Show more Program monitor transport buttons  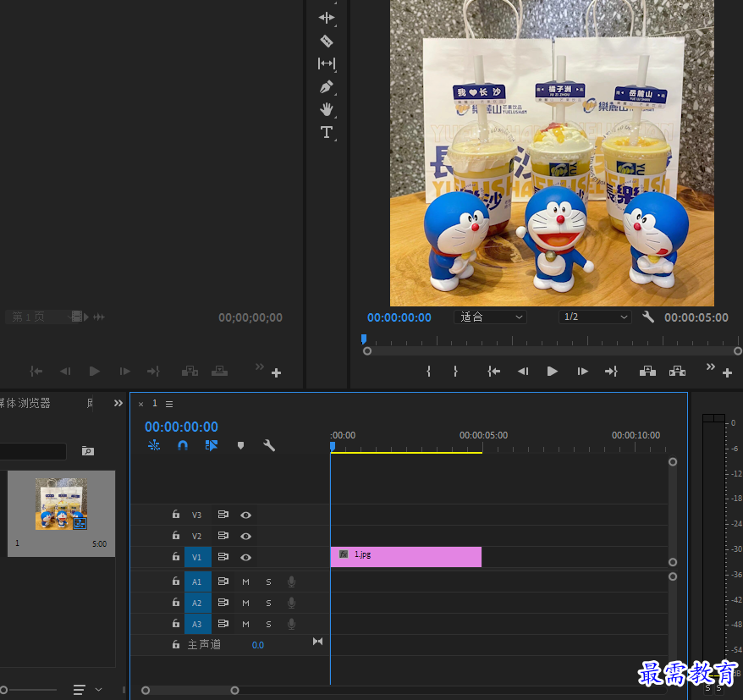click(x=710, y=367)
